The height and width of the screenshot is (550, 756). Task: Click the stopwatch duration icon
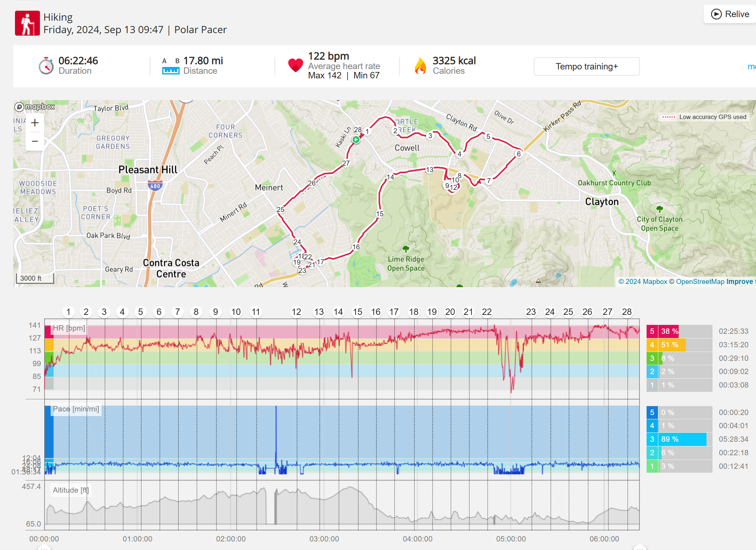click(x=46, y=66)
